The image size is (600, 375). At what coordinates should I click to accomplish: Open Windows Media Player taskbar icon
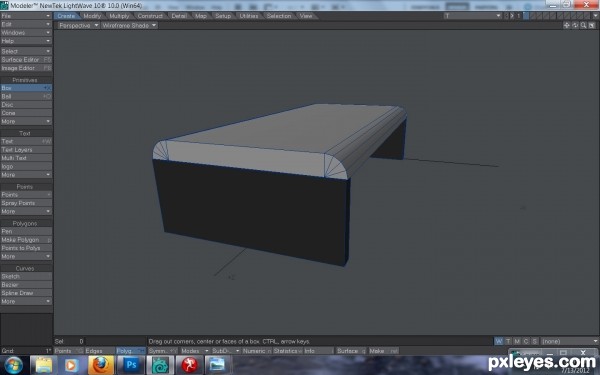point(72,365)
